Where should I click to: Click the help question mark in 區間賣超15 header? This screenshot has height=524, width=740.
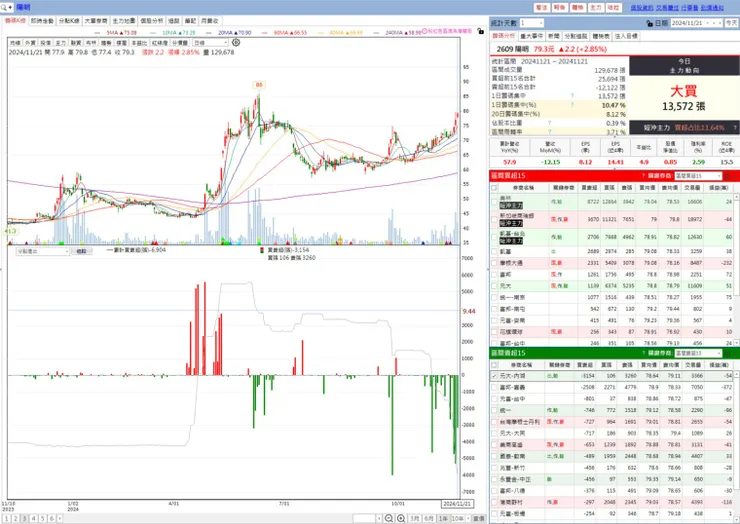coord(643,353)
